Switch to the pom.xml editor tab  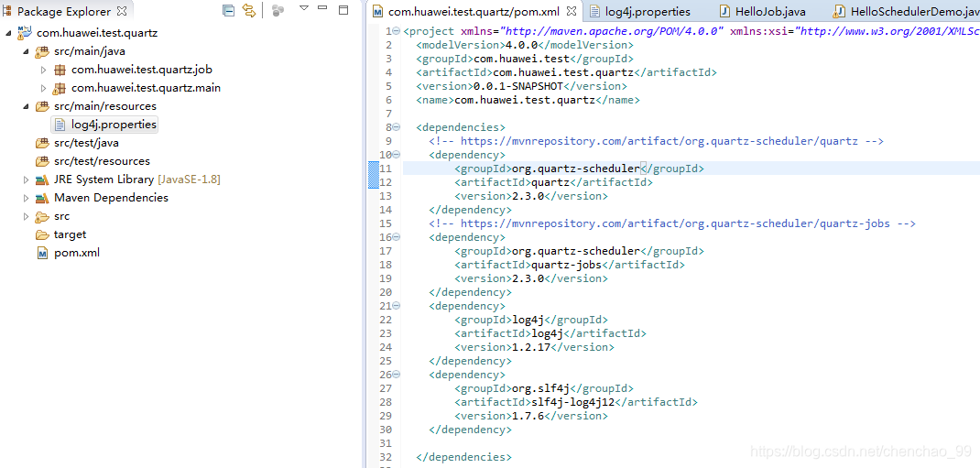pyautogui.click(x=474, y=11)
